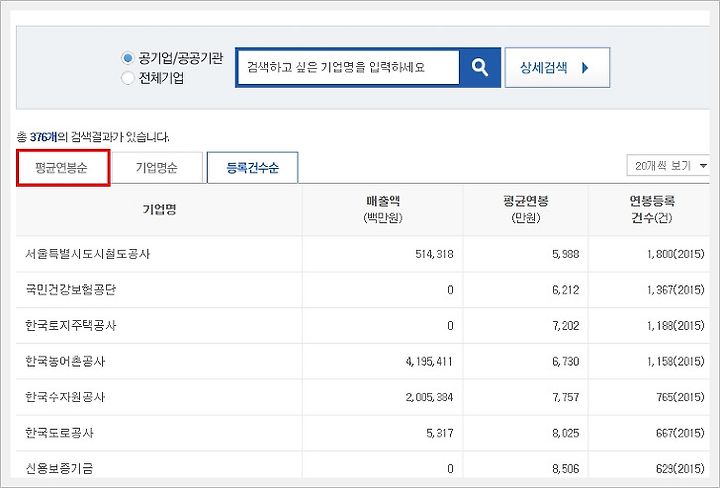The image size is (720, 488).
Task: Switch to the 등록건수순 tab
Action: point(253,168)
